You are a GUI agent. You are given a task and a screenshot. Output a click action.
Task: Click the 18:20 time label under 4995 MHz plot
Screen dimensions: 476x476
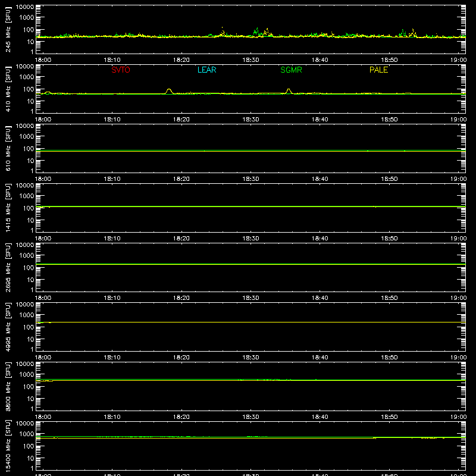(181, 358)
